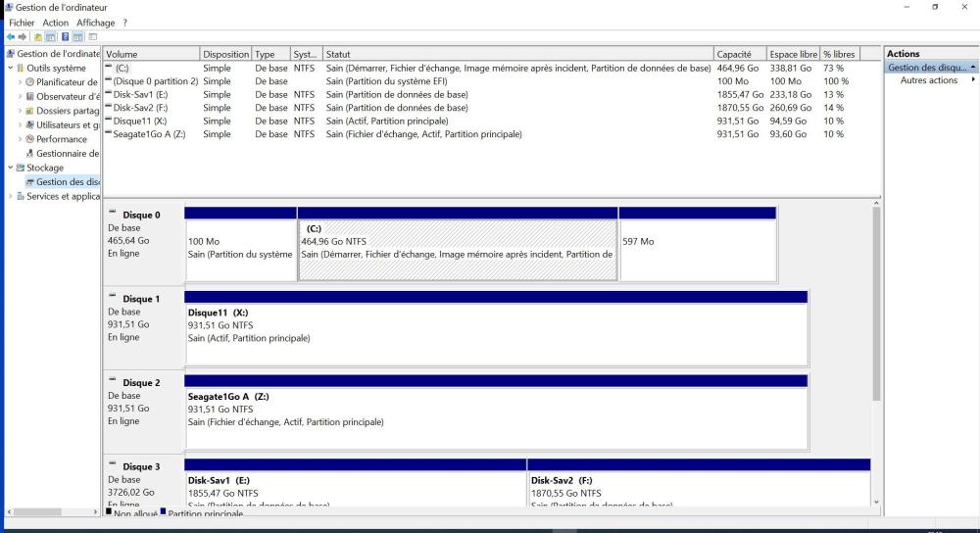Viewport: 980px width, 533px height.
Task: Sort by the Espace libre column header
Action: 793,54
